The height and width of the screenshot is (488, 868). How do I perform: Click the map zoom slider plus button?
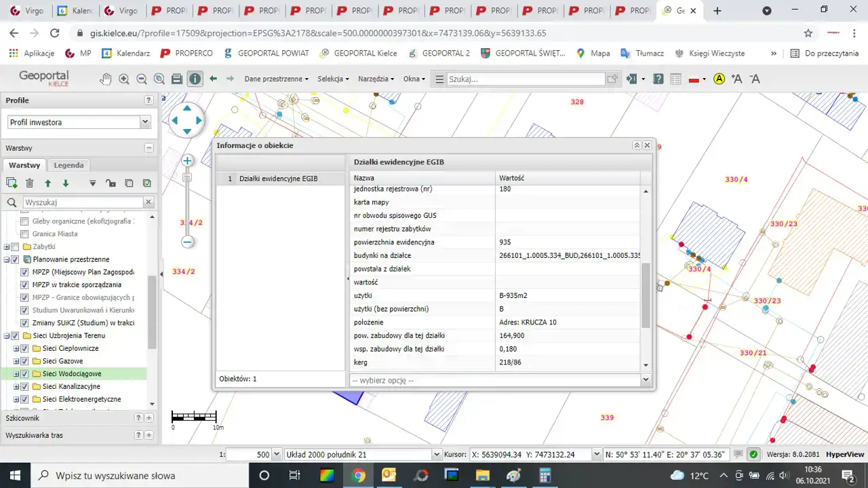[x=188, y=161]
